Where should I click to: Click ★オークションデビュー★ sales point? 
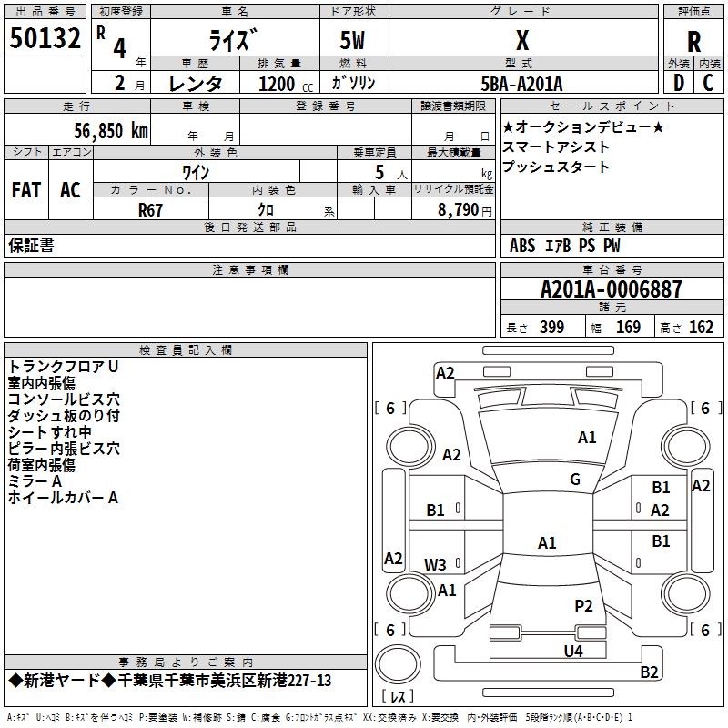[583, 126]
